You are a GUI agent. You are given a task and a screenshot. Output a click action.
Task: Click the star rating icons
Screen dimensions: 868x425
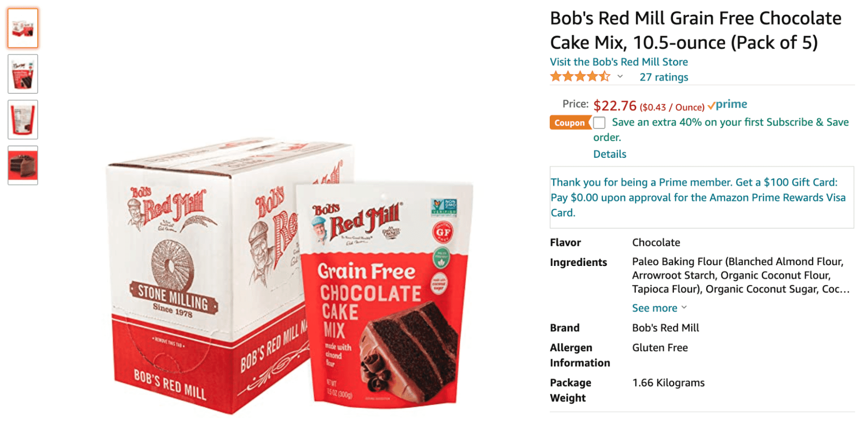(580, 77)
